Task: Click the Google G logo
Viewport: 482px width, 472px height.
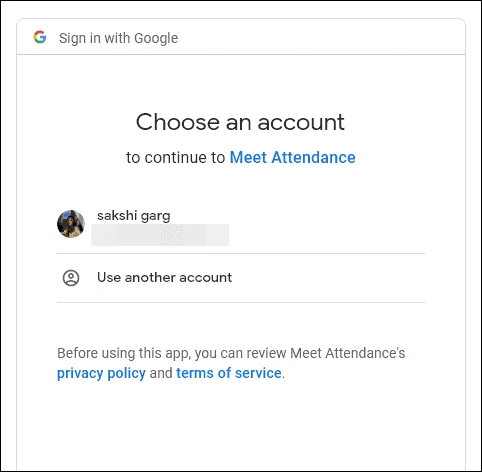Action: (x=40, y=37)
